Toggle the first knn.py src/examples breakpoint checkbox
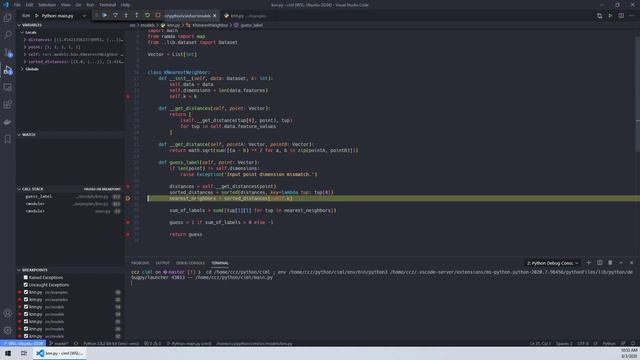 [x=26, y=292]
